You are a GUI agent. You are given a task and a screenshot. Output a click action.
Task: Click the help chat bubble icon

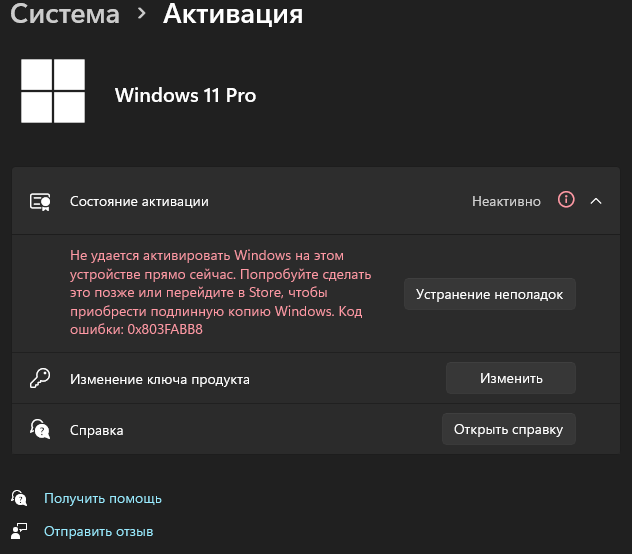pyautogui.click(x=40, y=430)
